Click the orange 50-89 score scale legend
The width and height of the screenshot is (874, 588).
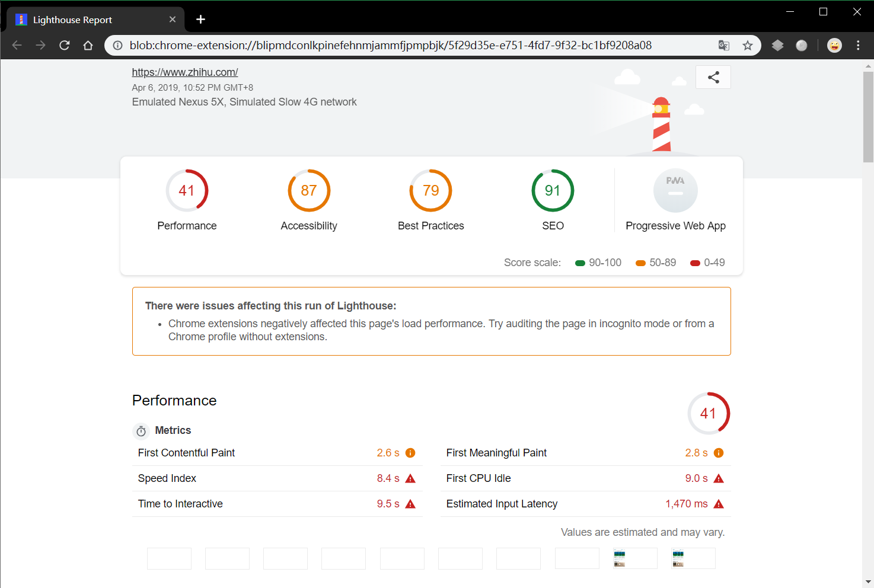(x=656, y=263)
